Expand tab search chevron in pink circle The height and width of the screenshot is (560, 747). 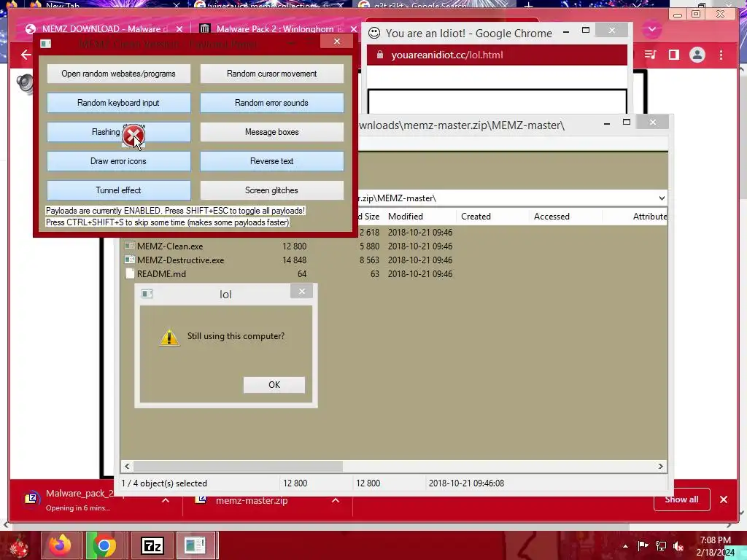coord(651,29)
